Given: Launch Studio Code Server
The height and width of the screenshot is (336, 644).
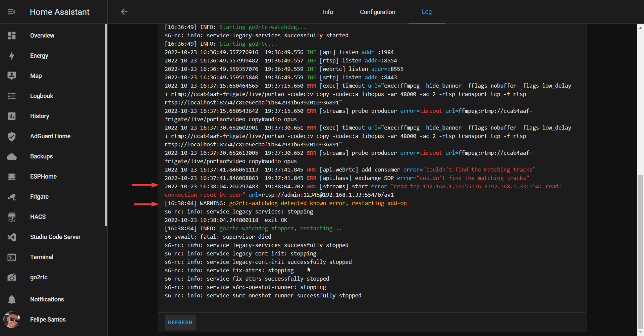Looking at the screenshot, I should tap(55, 237).
